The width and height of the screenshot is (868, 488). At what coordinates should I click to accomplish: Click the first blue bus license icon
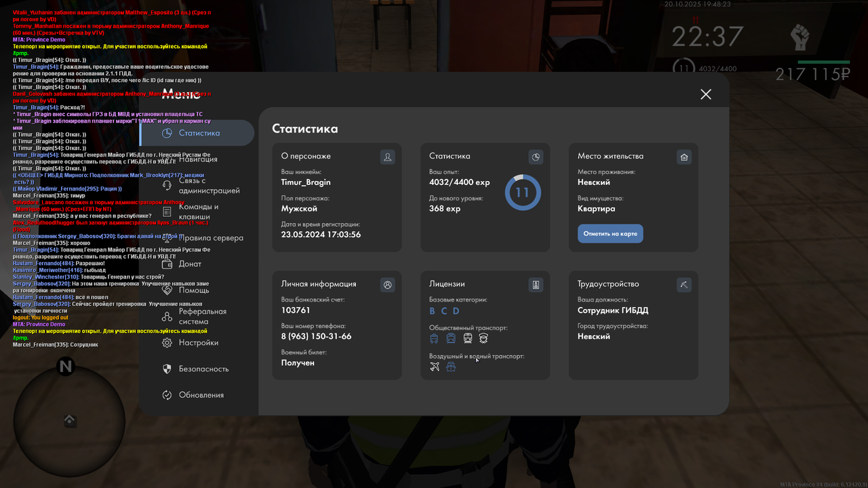point(434,338)
